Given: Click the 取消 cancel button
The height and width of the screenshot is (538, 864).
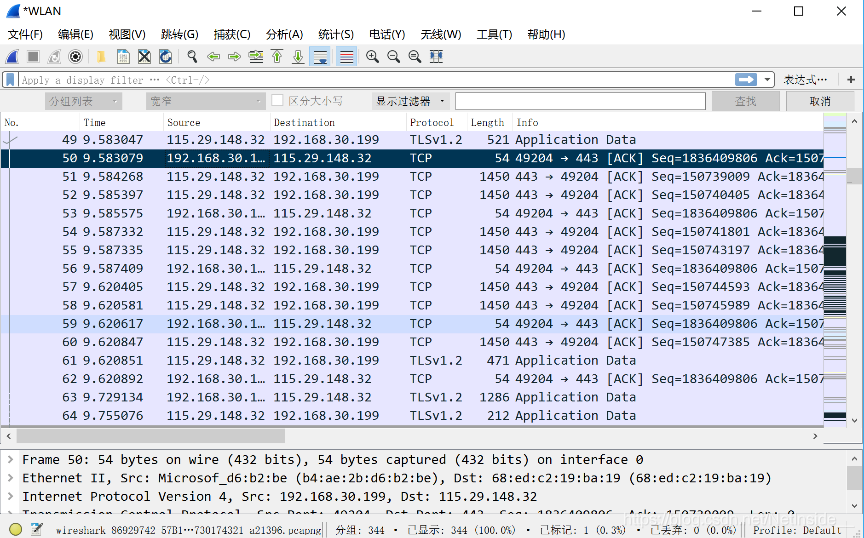Looking at the screenshot, I should click(x=820, y=101).
